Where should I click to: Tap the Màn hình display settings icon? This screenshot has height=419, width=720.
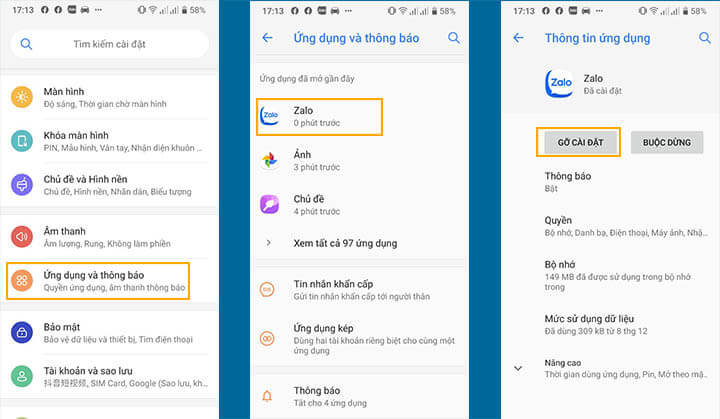coord(22,97)
